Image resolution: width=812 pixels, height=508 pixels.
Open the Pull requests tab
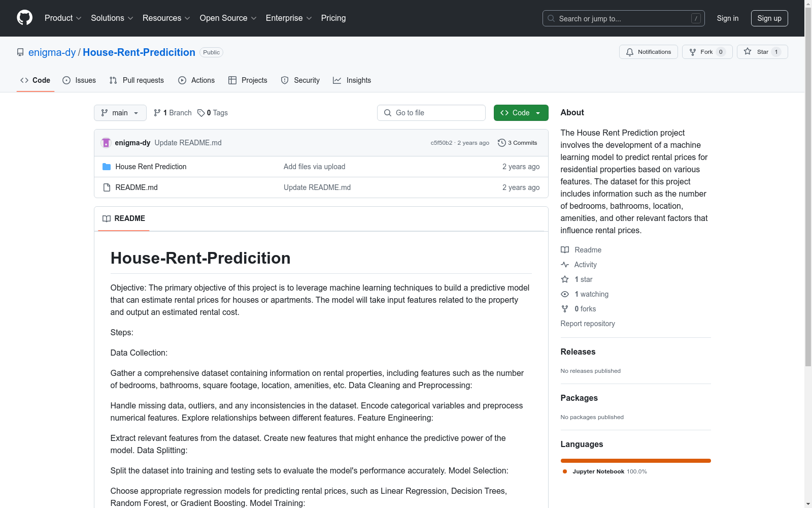pyautogui.click(x=137, y=80)
